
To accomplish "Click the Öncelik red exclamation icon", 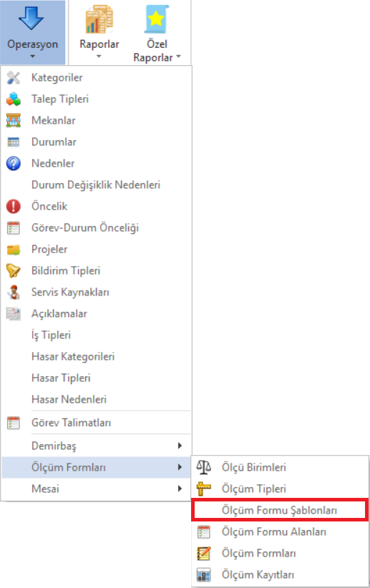I will coord(14,206).
